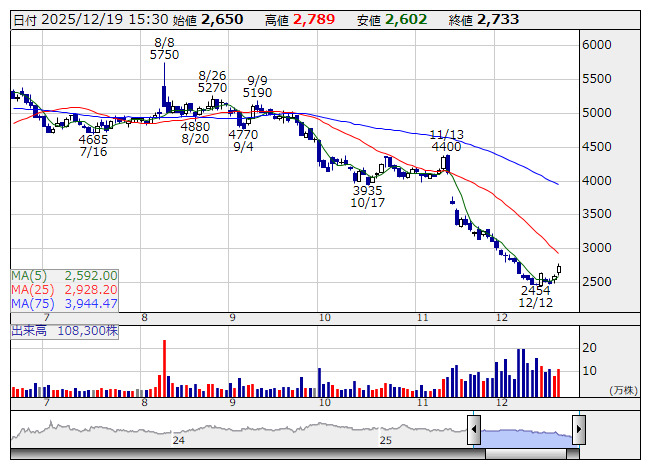Click the 高値 2,789 high price
Image resolution: width=653 pixels, height=470 pixels.
click(300, 20)
